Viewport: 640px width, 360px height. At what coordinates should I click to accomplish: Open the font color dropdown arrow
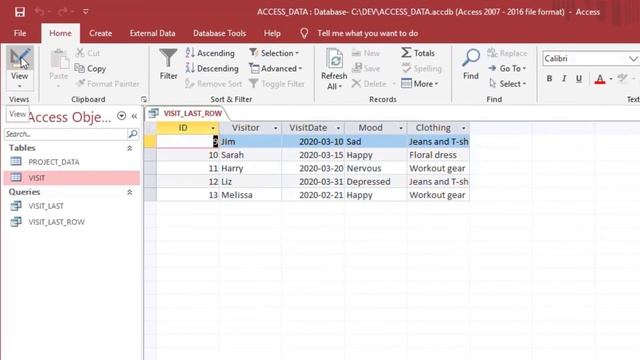(x=611, y=78)
